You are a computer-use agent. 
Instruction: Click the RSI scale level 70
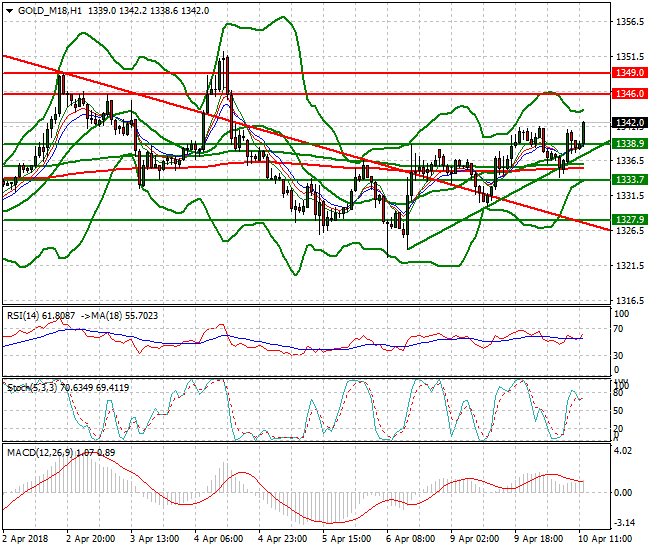[618, 329]
